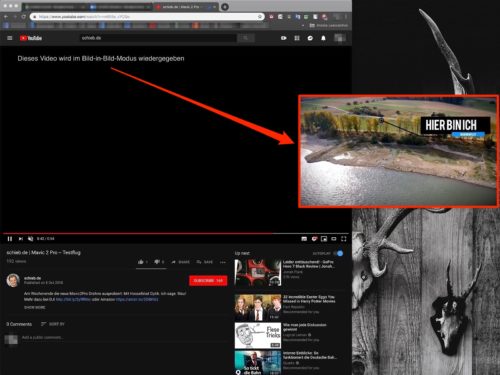Go to the YouTube home logo
The height and width of the screenshot is (375, 500).
pos(31,38)
